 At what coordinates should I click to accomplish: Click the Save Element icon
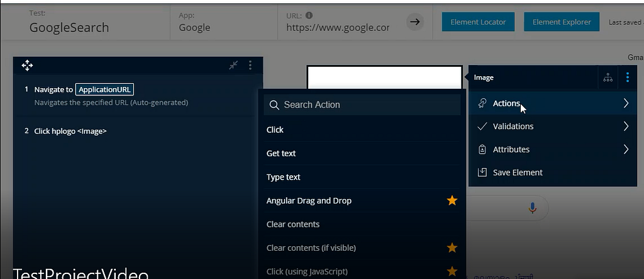[482, 173]
